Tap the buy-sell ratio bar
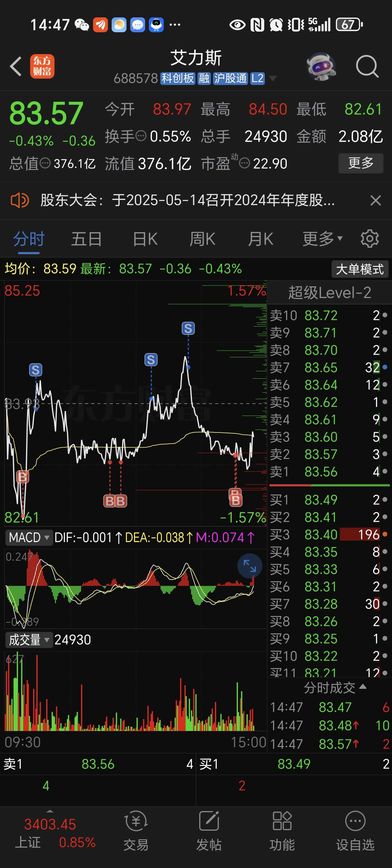This screenshot has height=868, width=392. (329, 485)
